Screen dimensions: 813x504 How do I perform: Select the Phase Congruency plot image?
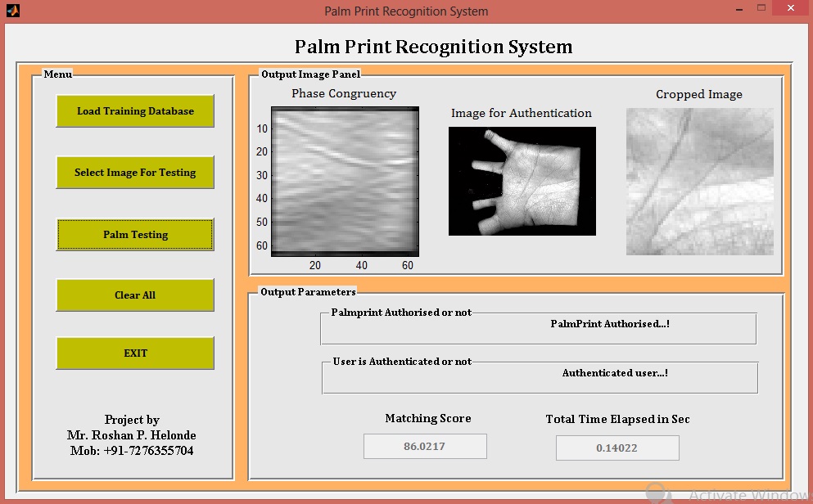click(345, 182)
